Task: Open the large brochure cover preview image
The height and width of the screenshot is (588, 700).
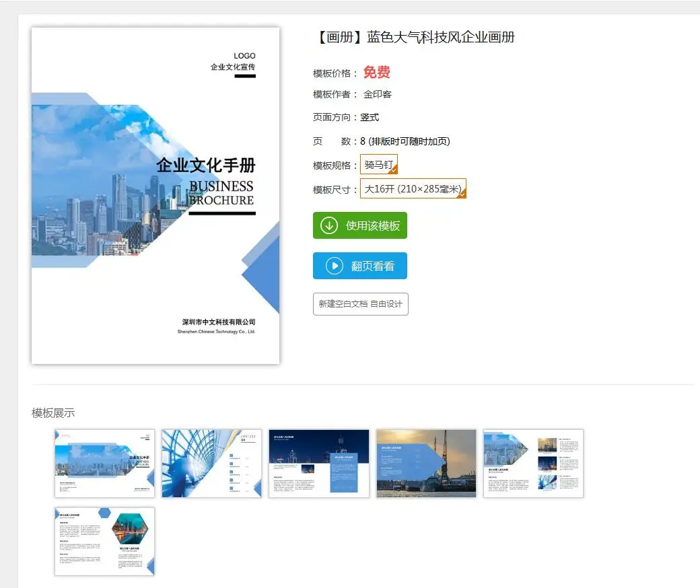Action: pyautogui.click(x=155, y=196)
